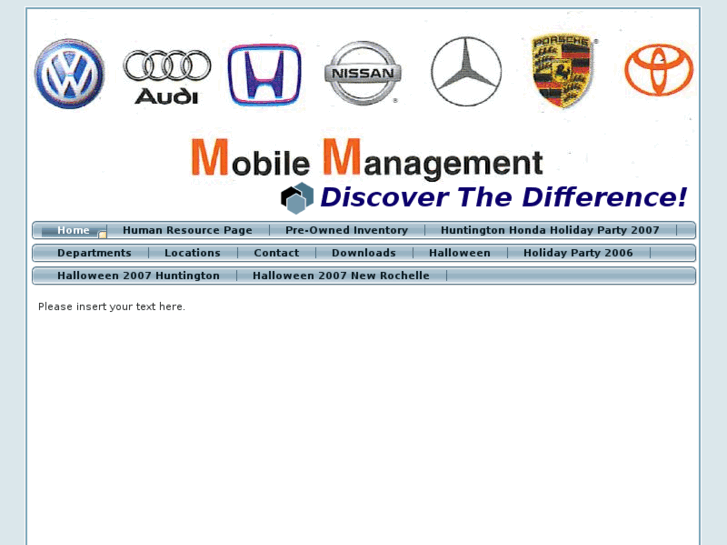
Task: Click the Audi four-rings logo
Action: tap(167, 77)
